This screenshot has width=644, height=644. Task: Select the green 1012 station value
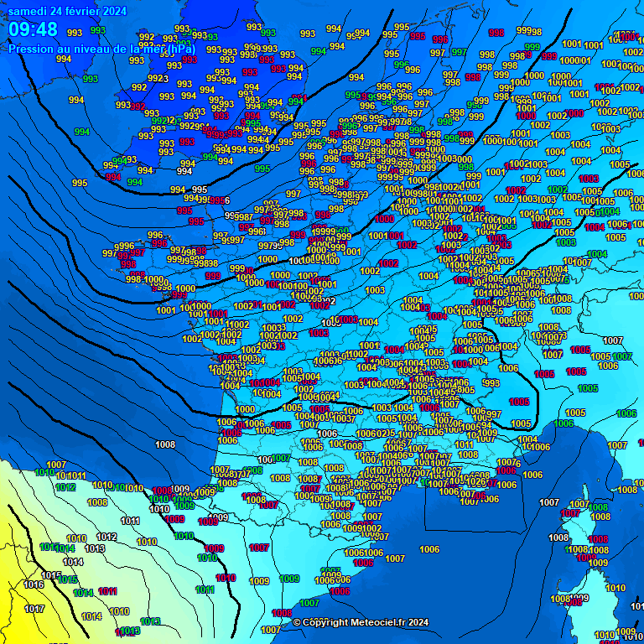pyautogui.click(x=65, y=487)
